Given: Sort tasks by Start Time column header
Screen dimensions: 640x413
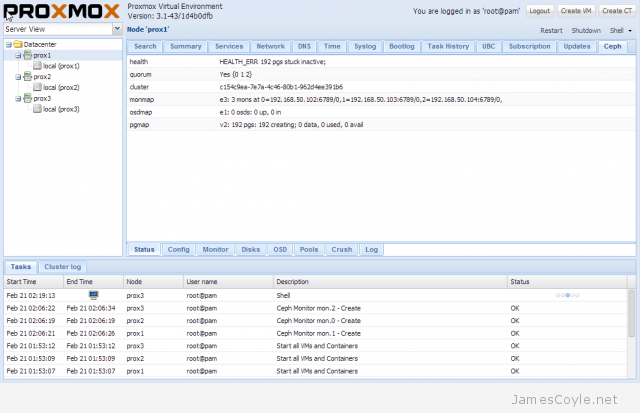Looking at the screenshot, I should (33, 282).
